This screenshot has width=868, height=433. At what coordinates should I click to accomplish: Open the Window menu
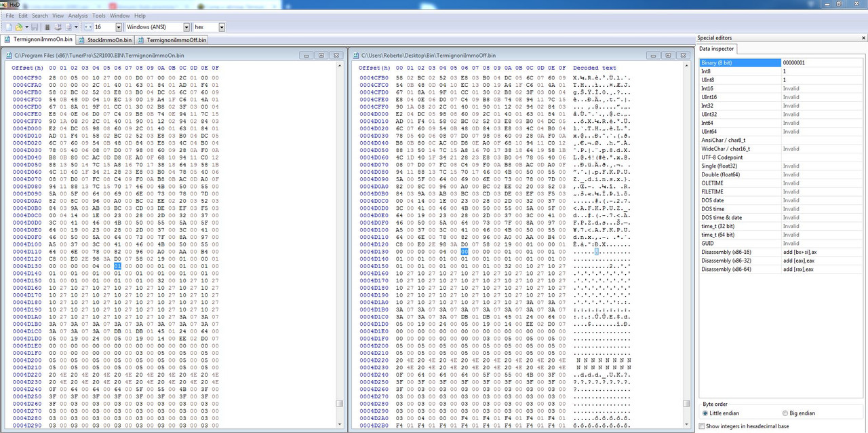[x=120, y=16]
